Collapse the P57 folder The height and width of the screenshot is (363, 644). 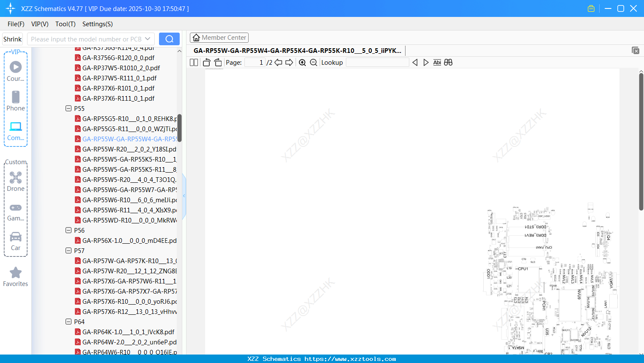click(x=69, y=250)
